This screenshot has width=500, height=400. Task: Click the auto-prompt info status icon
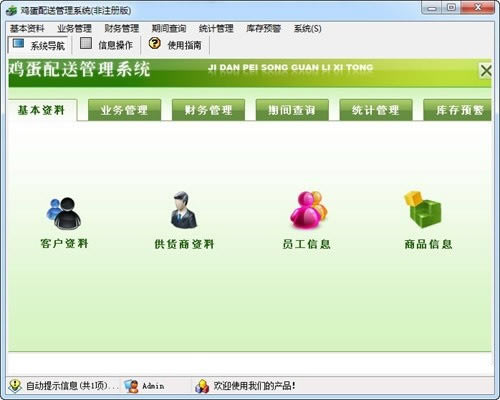click(15, 386)
